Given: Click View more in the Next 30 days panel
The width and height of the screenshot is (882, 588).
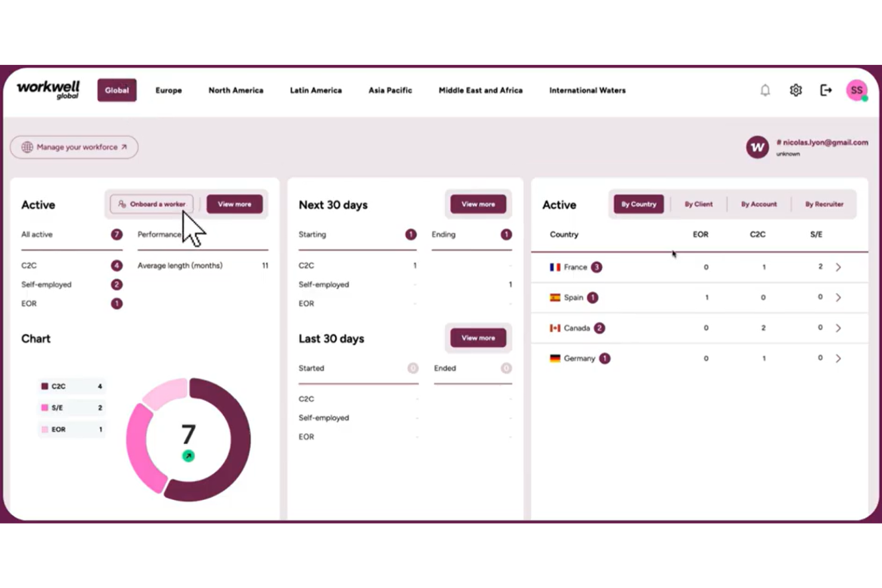Looking at the screenshot, I should 477,204.
